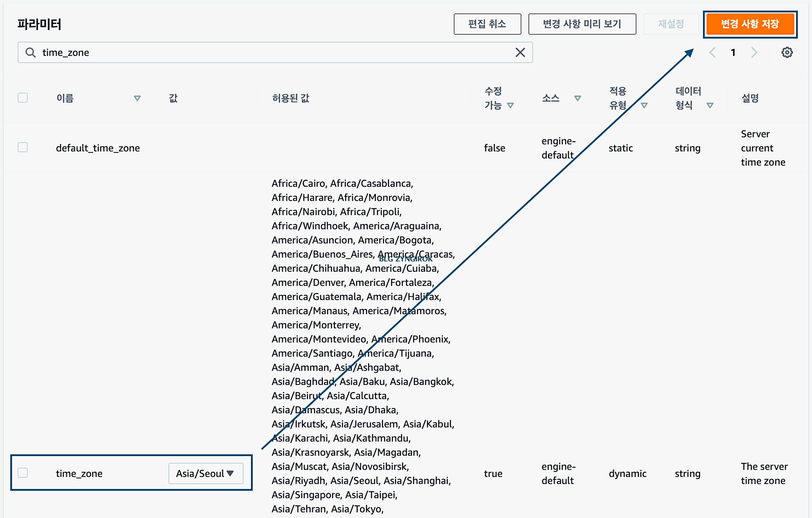
Task: Click page number 1
Action: 733,52
